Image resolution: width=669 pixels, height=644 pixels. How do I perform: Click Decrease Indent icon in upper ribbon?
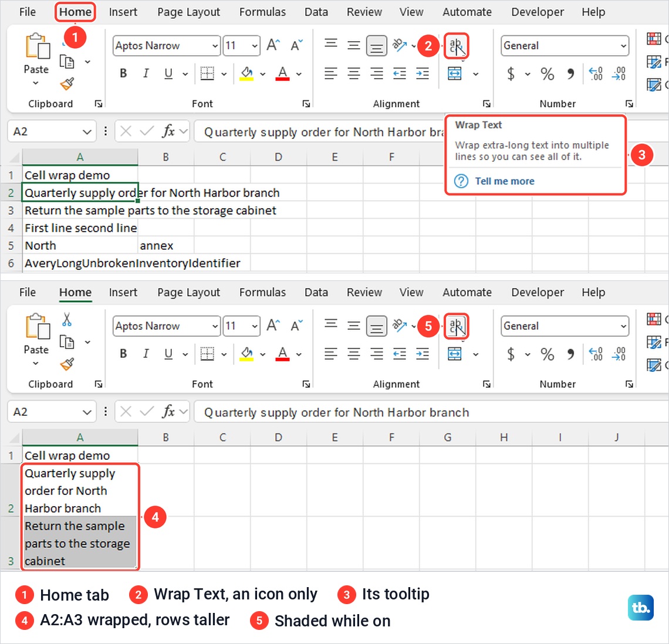pos(400,73)
